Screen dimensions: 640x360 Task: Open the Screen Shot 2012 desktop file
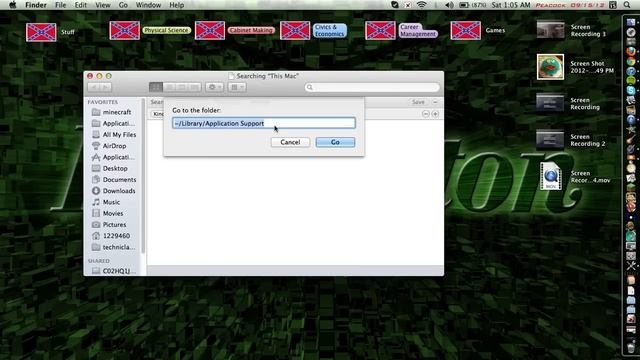click(x=550, y=67)
